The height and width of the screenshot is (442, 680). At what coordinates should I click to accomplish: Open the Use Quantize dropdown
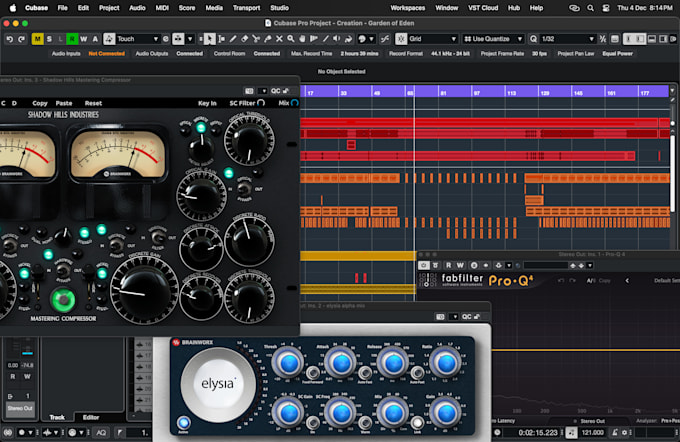click(x=494, y=39)
